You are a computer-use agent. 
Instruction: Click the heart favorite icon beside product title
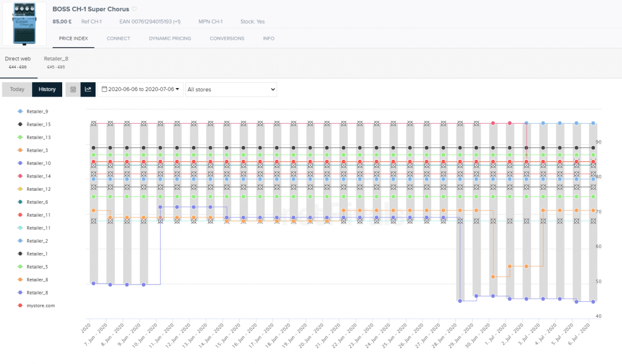click(x=135, y=9)
